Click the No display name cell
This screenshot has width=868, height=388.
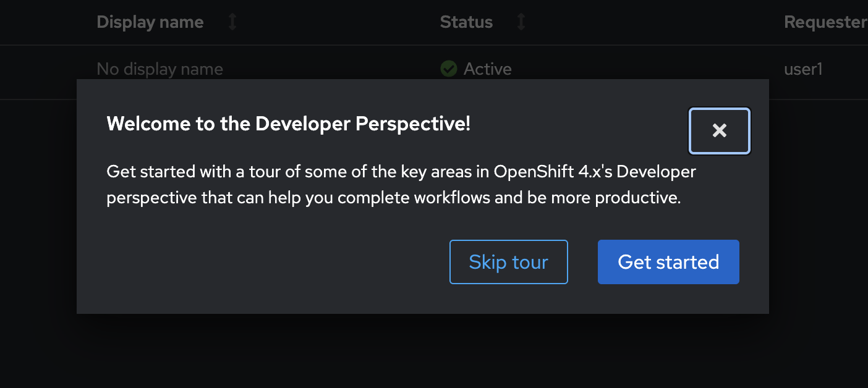(x=160, y=69)
